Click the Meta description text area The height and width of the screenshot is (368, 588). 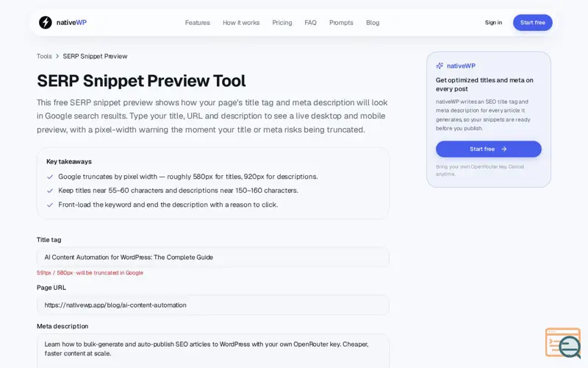click(213, 351)
